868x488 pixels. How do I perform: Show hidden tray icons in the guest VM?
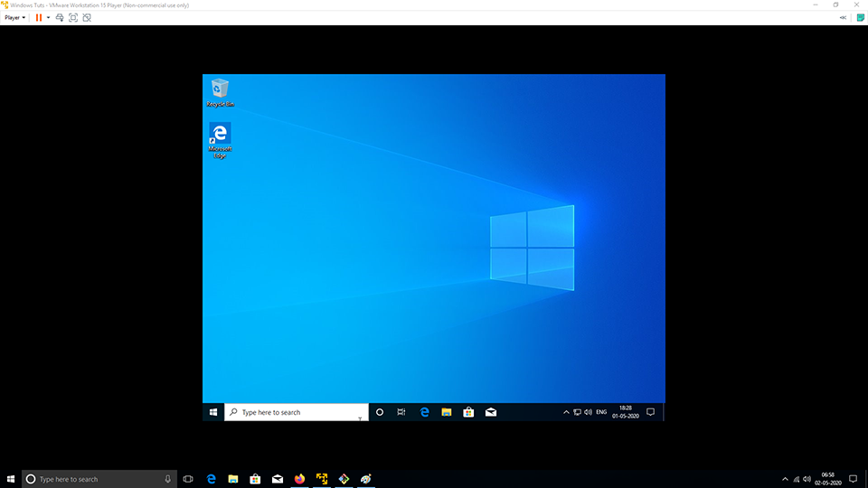(x=566, y=412)
